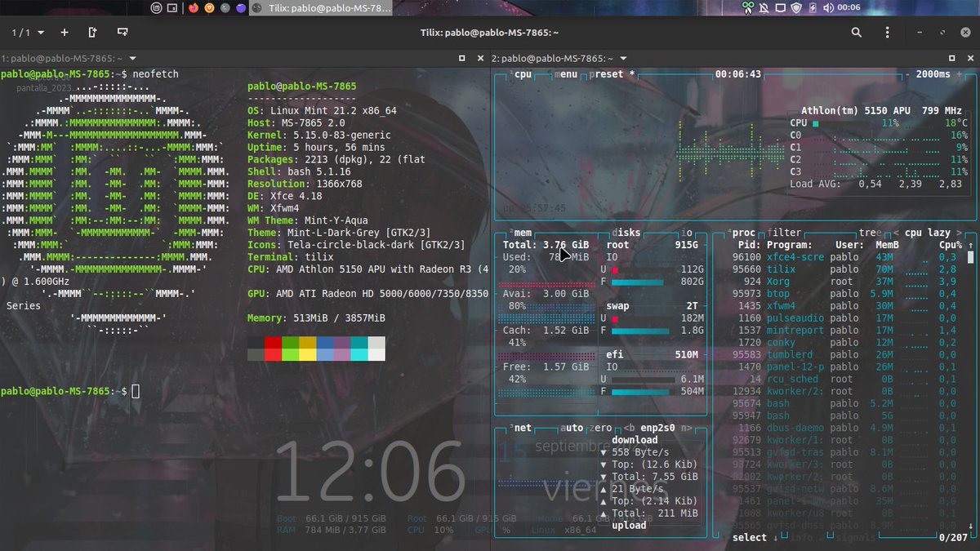Image resolution: width=980 pixels, height=551 pixels.
Task: Open the 1/1 session dropdown in Tilix
Action: click(x=24, y=33)
